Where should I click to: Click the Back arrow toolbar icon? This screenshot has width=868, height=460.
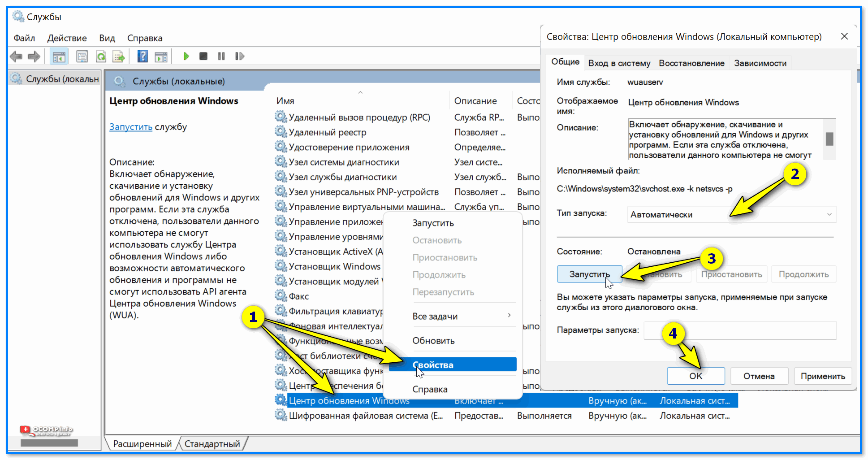[16, 56]
